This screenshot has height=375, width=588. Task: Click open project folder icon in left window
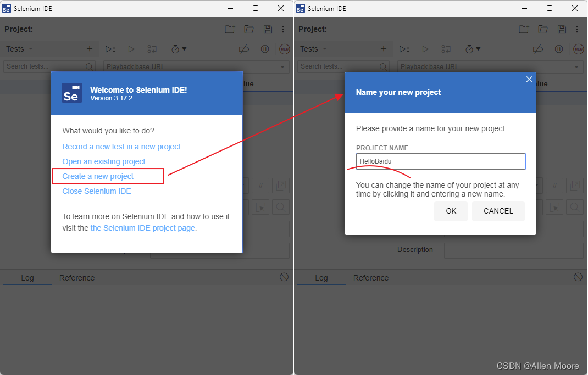[x=249, y=29]
